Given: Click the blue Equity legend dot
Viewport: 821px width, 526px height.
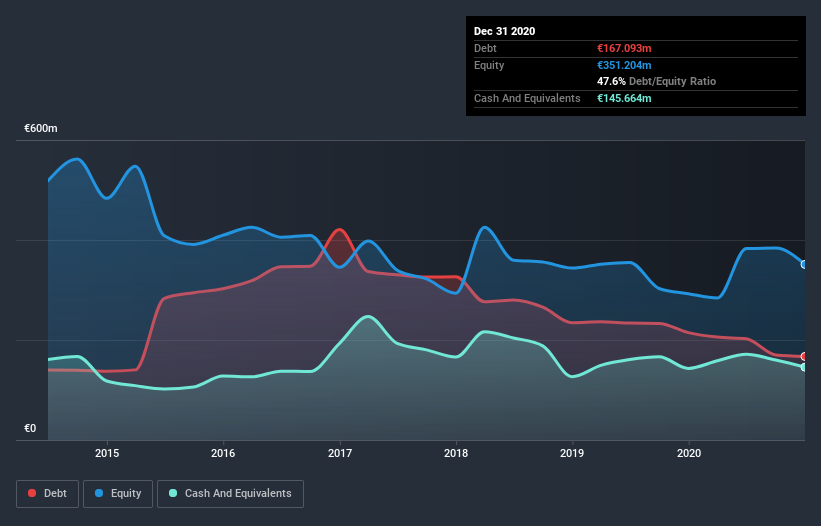Looking at the screenshot, I should [x=98, y=493].
